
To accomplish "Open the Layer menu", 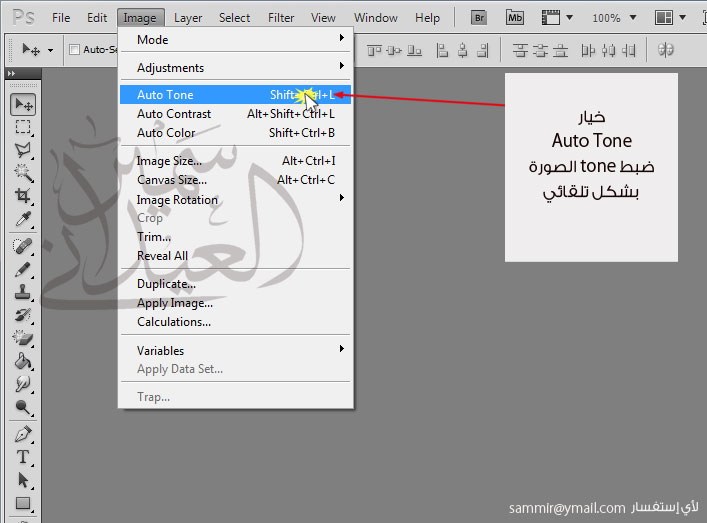I will pyautogui.click(x=188, y=18).
